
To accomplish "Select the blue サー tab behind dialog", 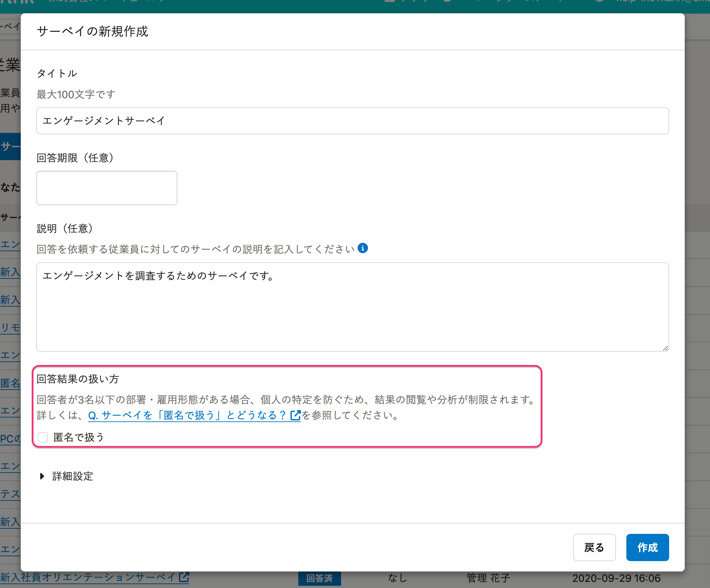I will [x=10, y=147].
